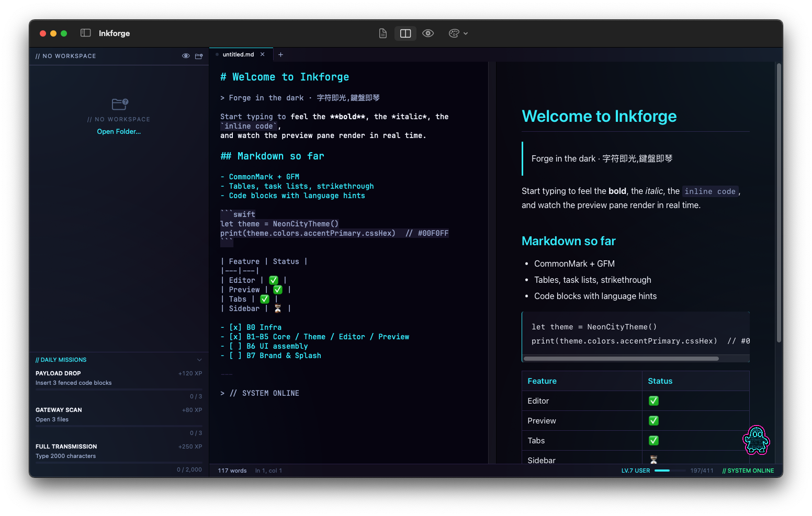812x516 pixels.
Task: Click the +120 XP reward label
Action: pos(190,373)
